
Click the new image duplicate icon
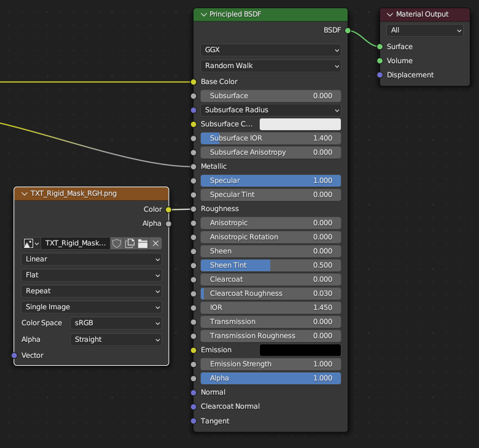coord(130,243)
